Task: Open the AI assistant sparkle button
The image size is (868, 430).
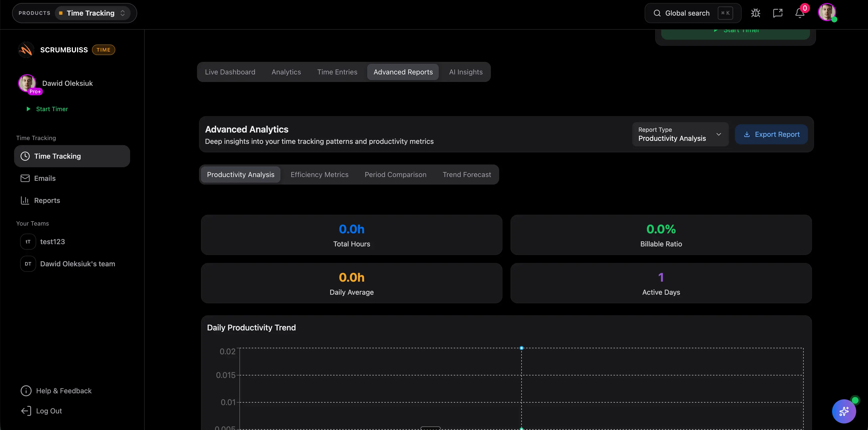Action: 844,411
